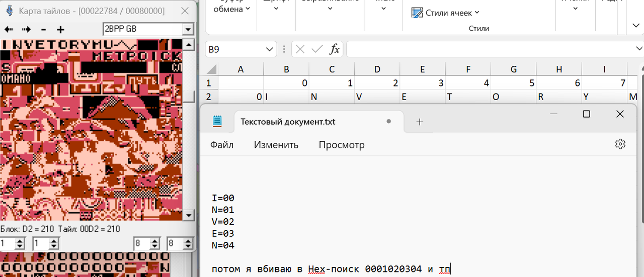
Task: Click the cell containing 'T' in row 2
Action: 468,97
